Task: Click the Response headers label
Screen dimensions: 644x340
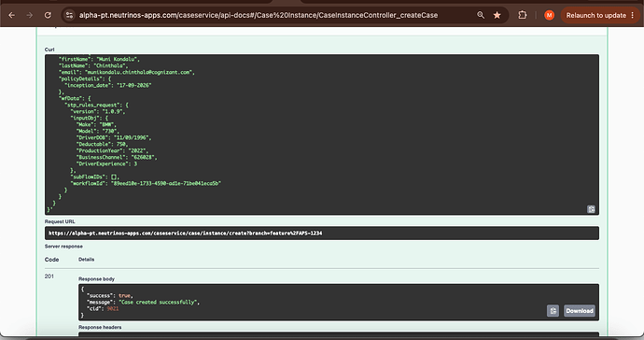Action: (100, 327)
